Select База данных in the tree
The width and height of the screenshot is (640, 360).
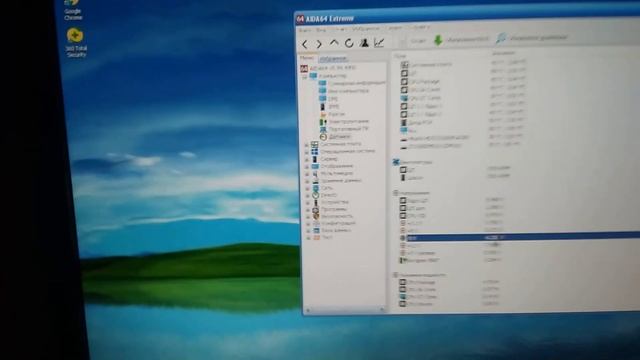point(336,230)
